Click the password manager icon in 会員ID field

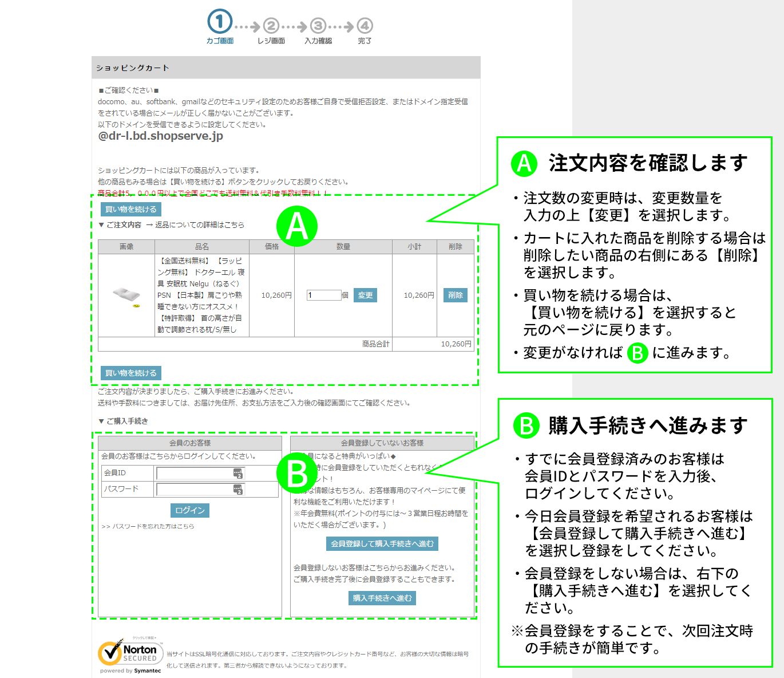(238, 473)
